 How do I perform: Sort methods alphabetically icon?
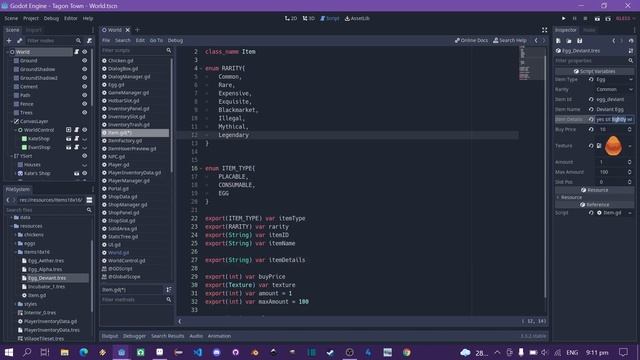[169, 289]
